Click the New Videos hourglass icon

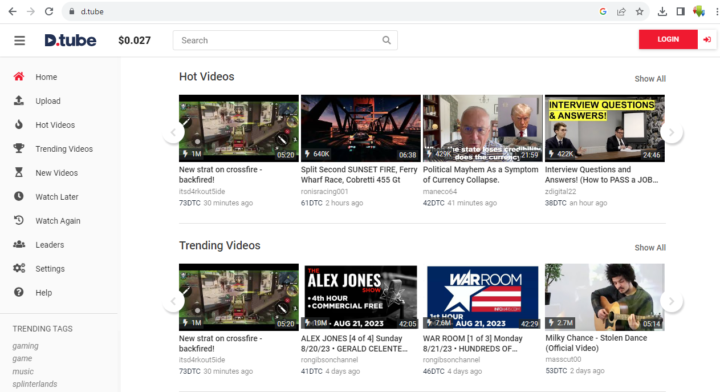[x=19, y=172]
